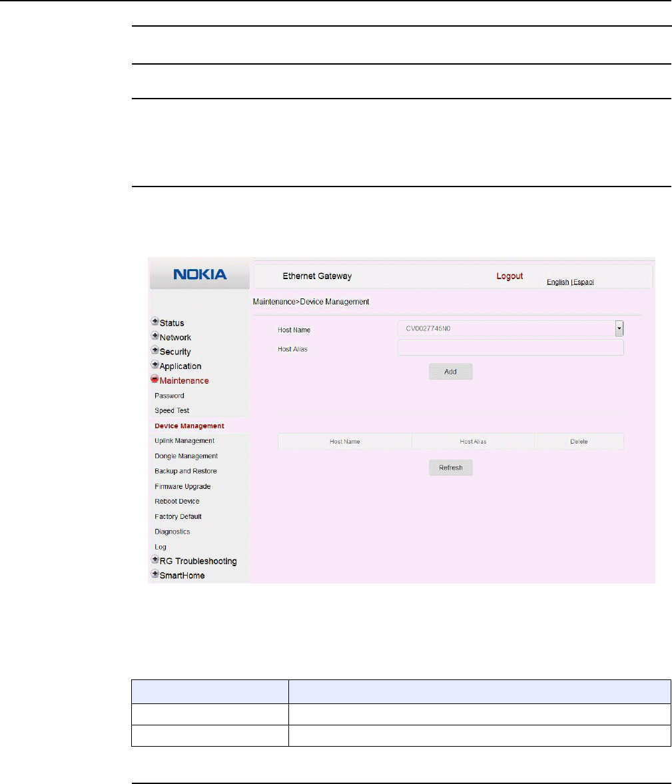This screenshot has height=784, width=672.
Task: Switch language to Espaol
Action: [583, 282]
